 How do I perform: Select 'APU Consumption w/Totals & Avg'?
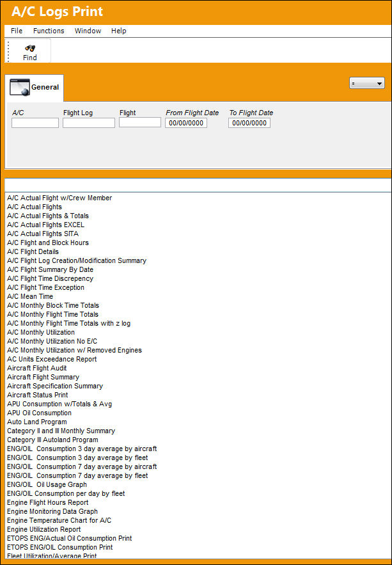(59, 404)
